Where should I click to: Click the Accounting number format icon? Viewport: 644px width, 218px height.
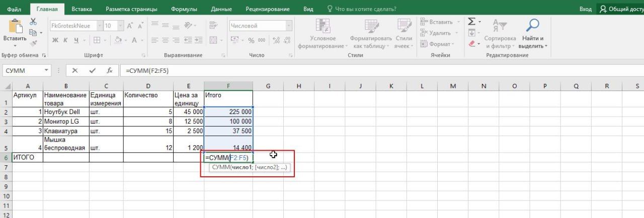(235, 40)
